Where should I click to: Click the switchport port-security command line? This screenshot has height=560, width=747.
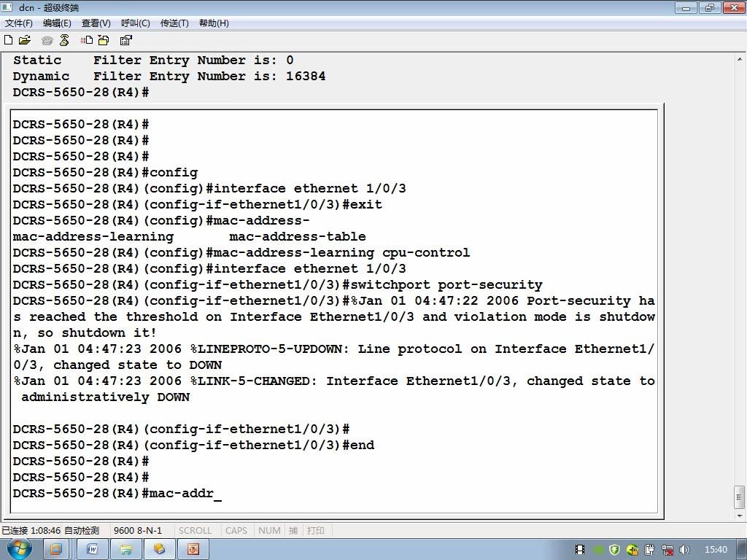tap(277, 285)
